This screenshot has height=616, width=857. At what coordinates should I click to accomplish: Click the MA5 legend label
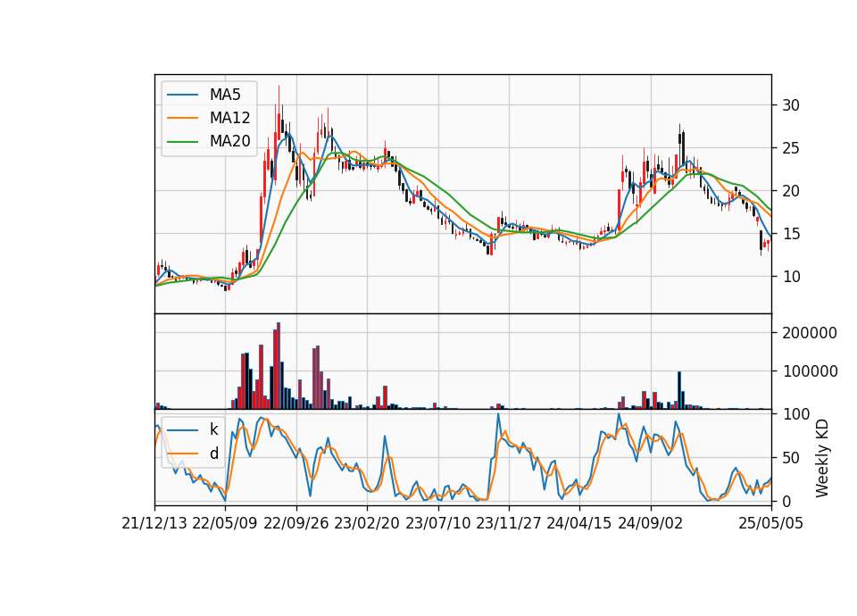point(225,95)
